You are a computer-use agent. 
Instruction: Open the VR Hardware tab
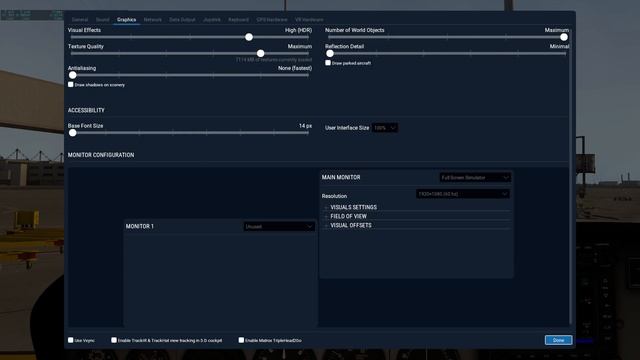[309, 20]
